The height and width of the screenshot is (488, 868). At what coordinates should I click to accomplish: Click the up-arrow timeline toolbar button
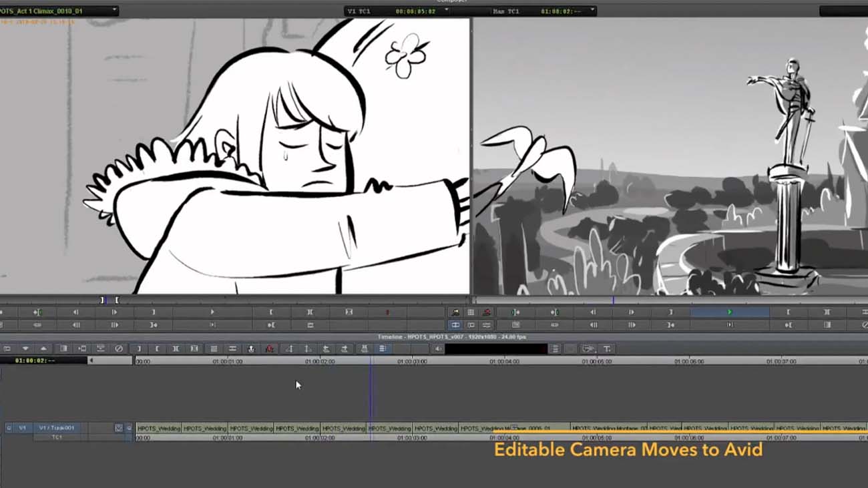point(43,348)
